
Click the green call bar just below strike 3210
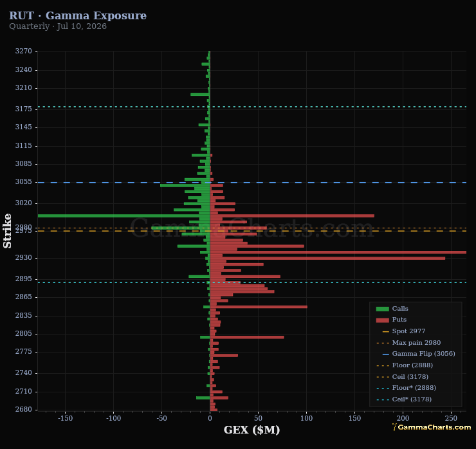pos(200,95)
